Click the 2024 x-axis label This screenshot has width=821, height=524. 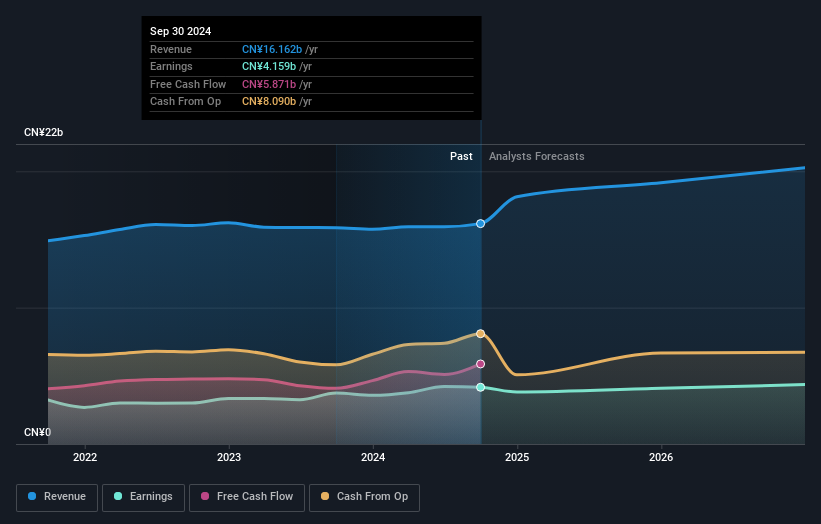point(373,457)
